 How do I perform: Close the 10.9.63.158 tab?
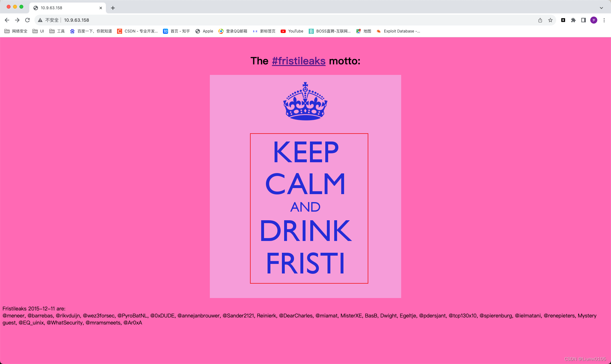point(101,8)
